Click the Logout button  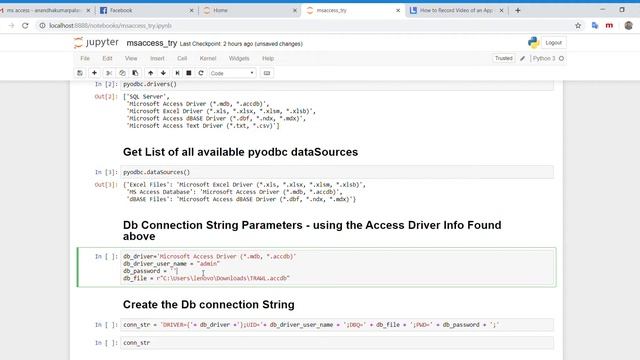click(553, 43)
